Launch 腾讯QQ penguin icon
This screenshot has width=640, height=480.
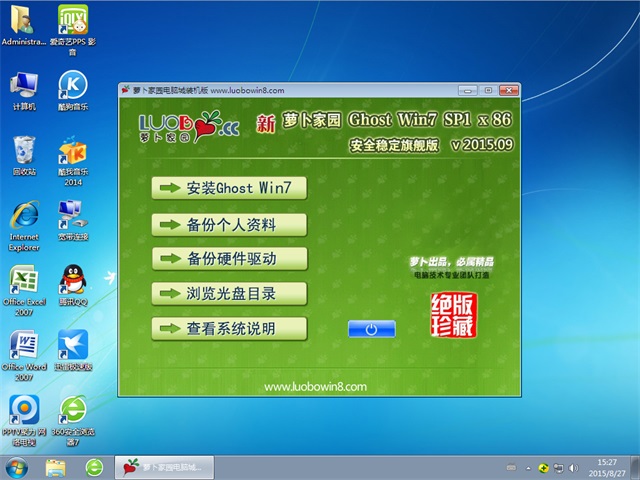pyautogui.click(x=72, y=281)
